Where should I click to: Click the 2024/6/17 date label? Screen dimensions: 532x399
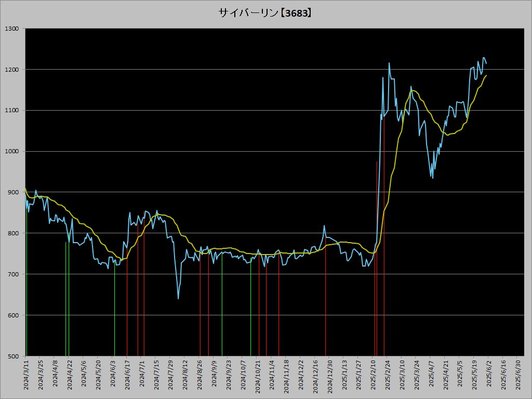pos(127,374)
